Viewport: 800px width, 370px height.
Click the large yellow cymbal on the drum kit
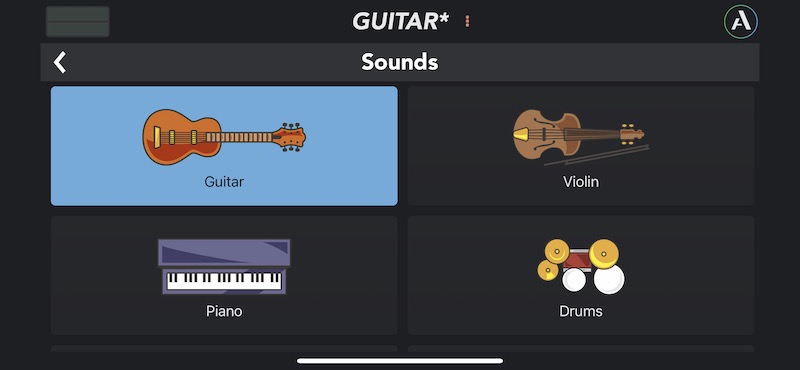tap(604, 253)
